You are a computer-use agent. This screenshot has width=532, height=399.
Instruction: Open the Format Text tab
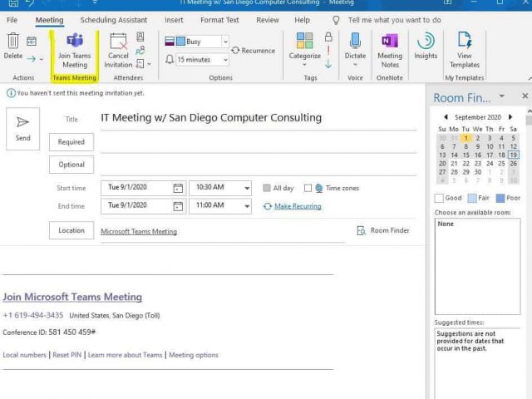219,20
